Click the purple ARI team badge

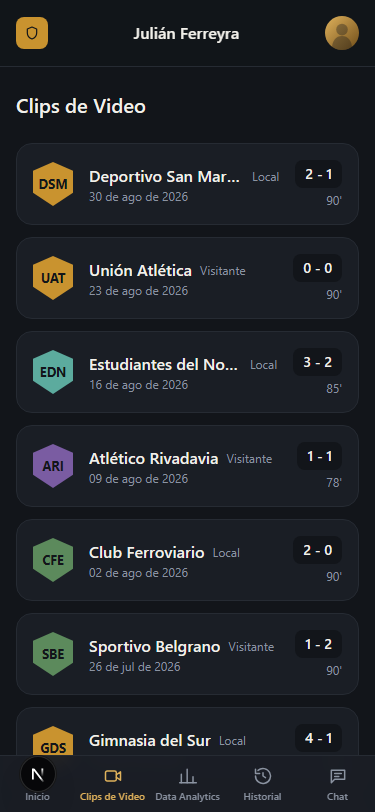tap(53, 466)
